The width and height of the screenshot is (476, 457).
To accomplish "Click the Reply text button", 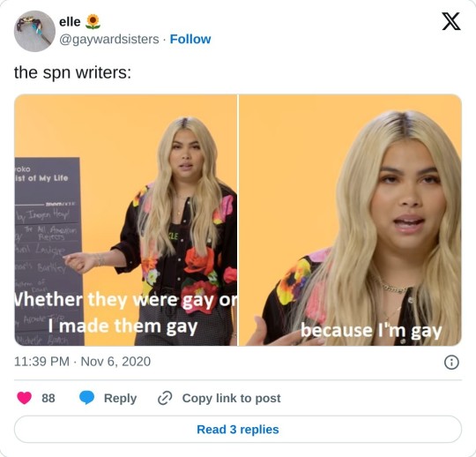I will click(120, 399).
